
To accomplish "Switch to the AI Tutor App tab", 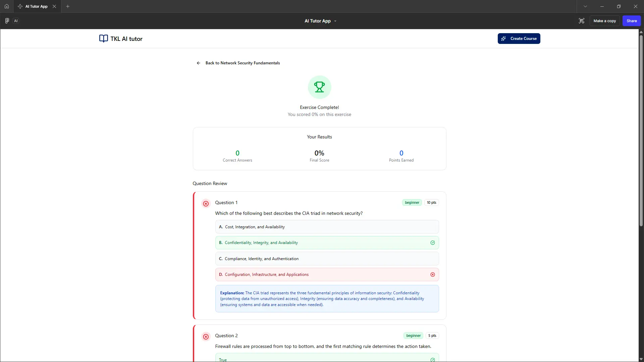I will point(36,6).
